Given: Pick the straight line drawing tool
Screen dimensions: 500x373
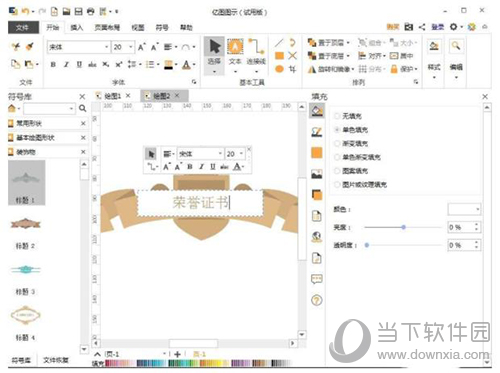Looking at the screenshot, I should click(279, 43).
